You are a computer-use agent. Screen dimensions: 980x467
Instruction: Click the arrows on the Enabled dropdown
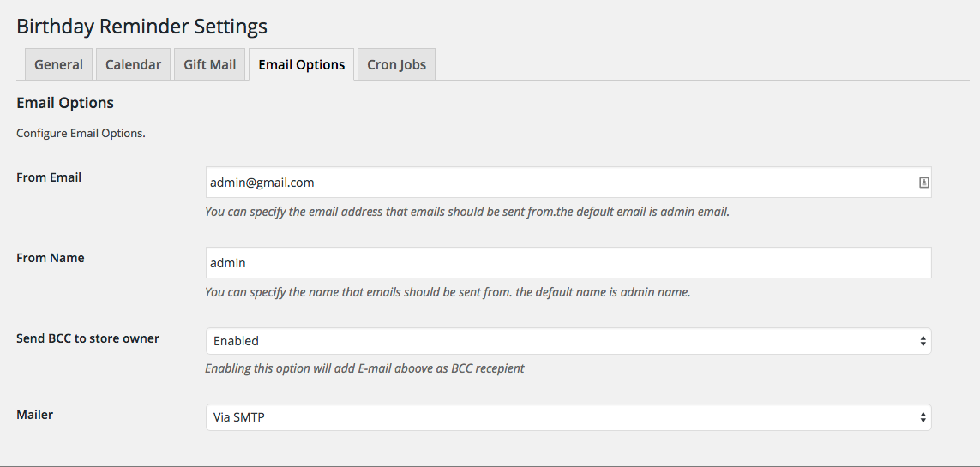click(x=923, y=341)
